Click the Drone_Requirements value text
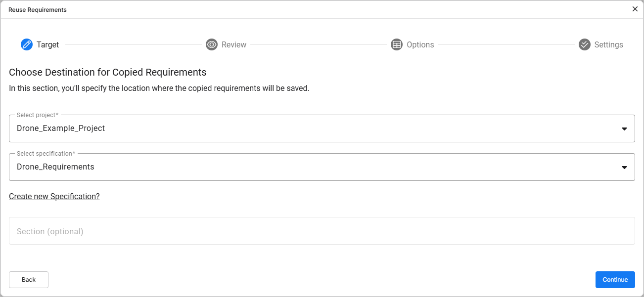 pos(55,167)
